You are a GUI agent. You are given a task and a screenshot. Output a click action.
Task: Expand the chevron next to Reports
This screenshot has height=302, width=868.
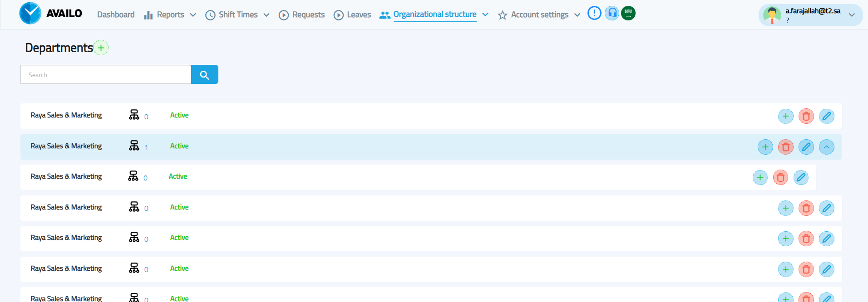click(x=193, y=15)
